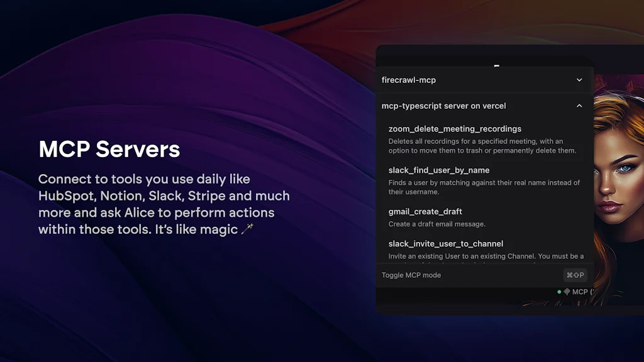The height and width of the screenshot is (362, 644).
Task: Select the slack_find_user_by_name tool
Action: (438, 170)
